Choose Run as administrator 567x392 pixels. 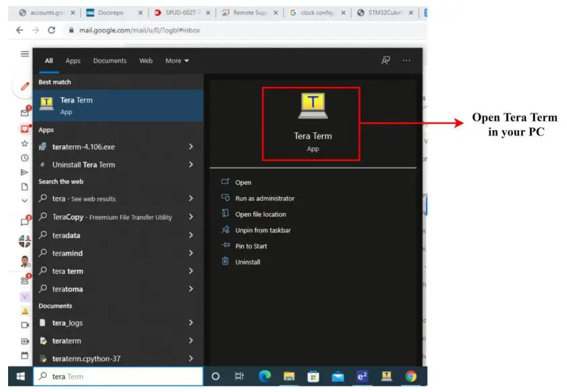pyautogui.click(x=265, y=198)
